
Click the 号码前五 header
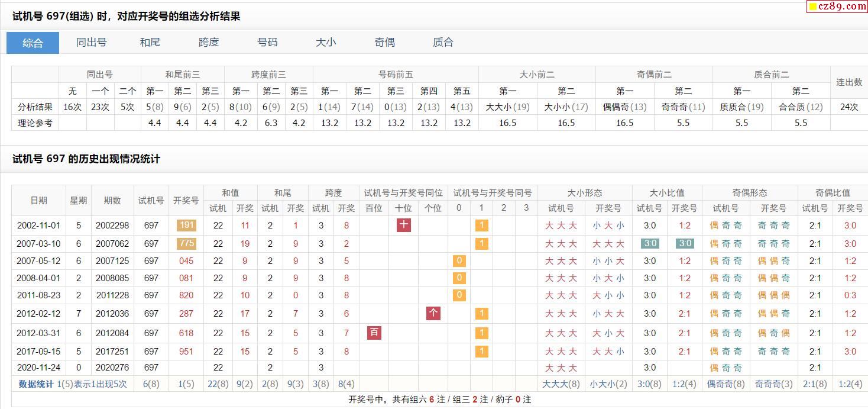pos(396,75)
